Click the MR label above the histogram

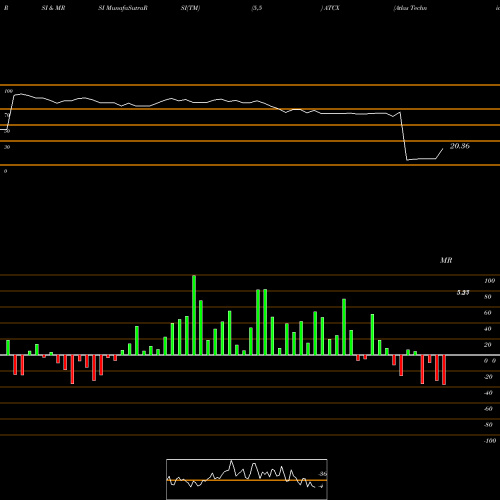[x=446, y=260]
